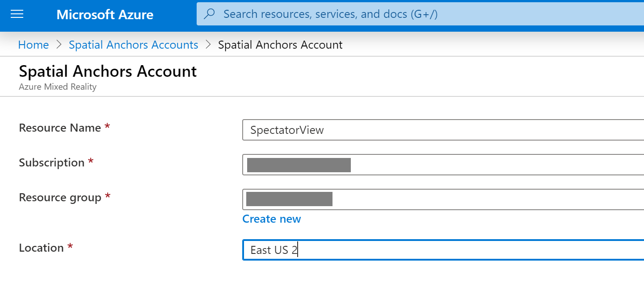Image resolution: width=644 pixels, height=307 pixels.
Task: Click the Spatial Anchors Account breadcrumb text
Action: point(280,45)
